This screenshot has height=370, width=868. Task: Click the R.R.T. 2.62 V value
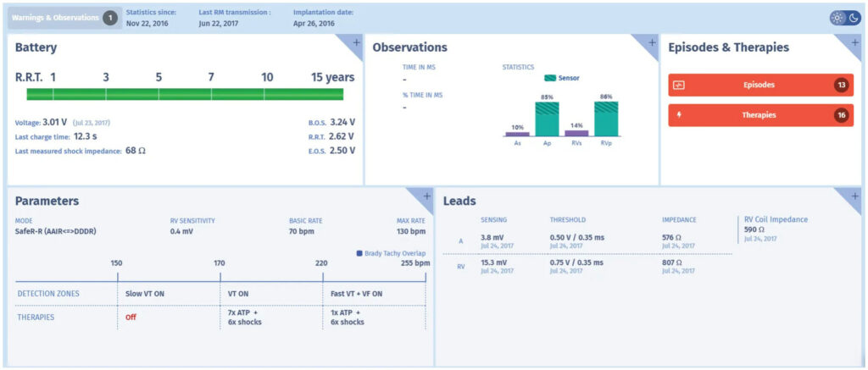[342, 136]
